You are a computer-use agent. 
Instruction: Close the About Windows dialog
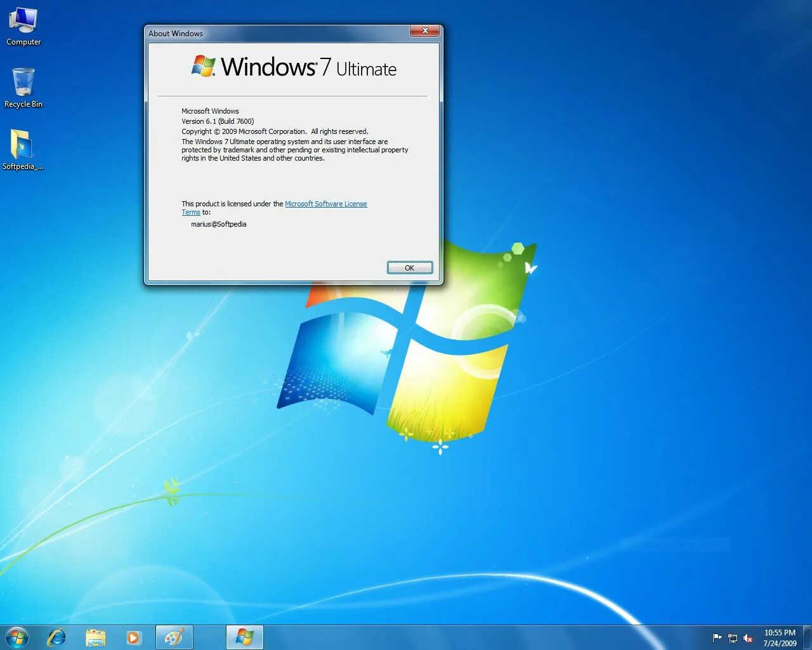(425, 30)
